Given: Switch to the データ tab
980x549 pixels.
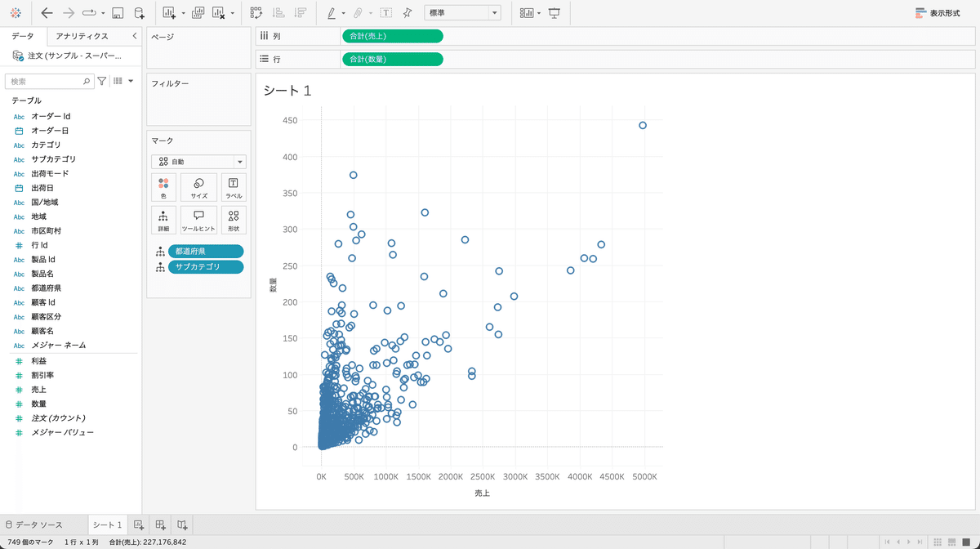Looking at the screenshot, I should tap(23, 36).
